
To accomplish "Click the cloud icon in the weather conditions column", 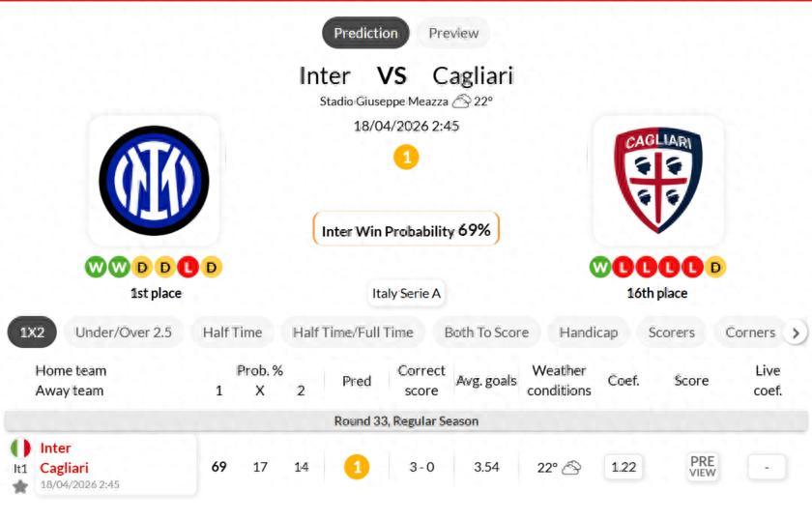I will coord(571,468).
